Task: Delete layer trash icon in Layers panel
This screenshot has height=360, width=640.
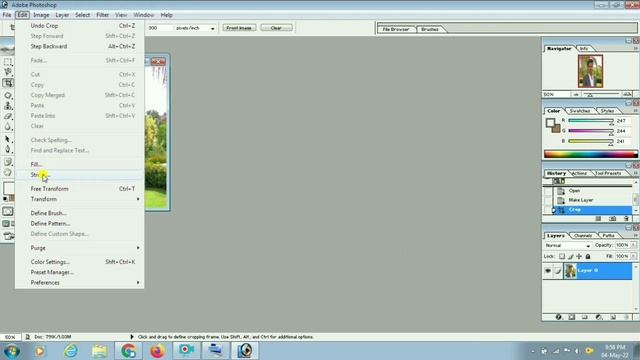Action: click(627, 317)
